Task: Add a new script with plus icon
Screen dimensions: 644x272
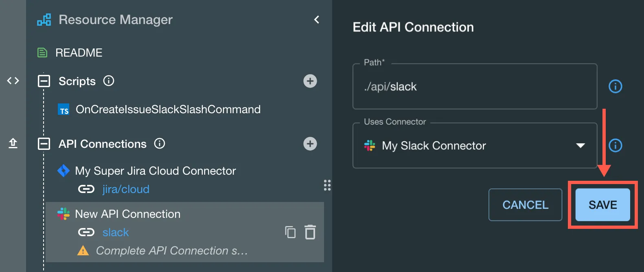Action: coord(310,81)
